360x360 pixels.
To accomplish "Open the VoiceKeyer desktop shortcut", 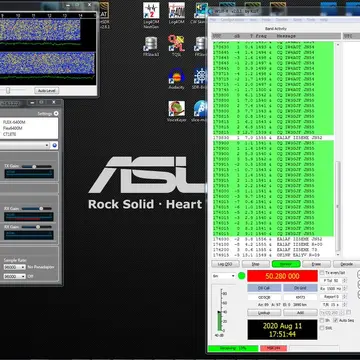I will 176,111.
